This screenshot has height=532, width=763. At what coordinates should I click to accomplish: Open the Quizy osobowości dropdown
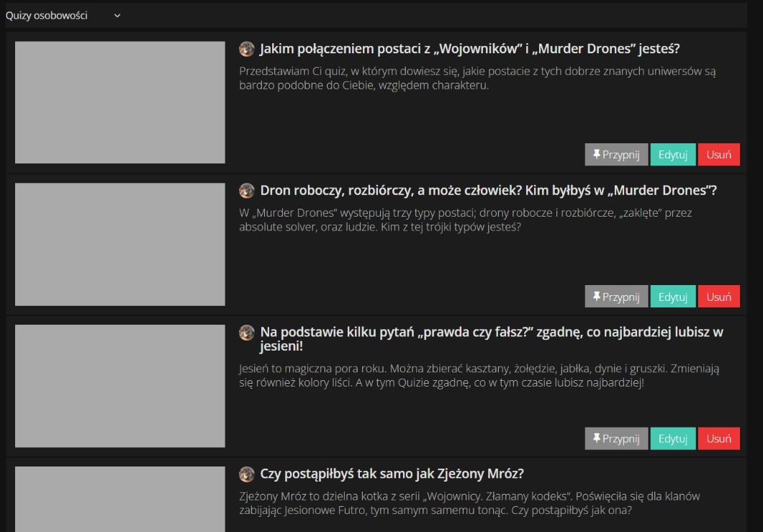pos(63,15)
